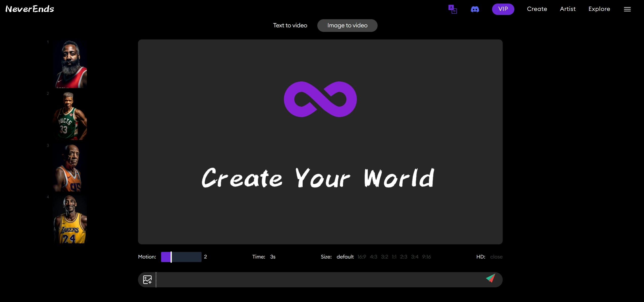
Task: Click the VIP button
Action: point(503,9)
